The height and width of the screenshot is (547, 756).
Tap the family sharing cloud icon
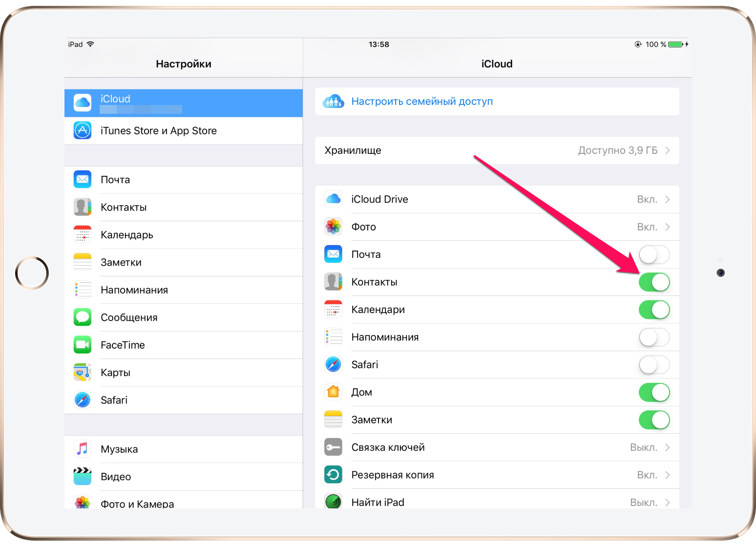click(x=334, y=102)
